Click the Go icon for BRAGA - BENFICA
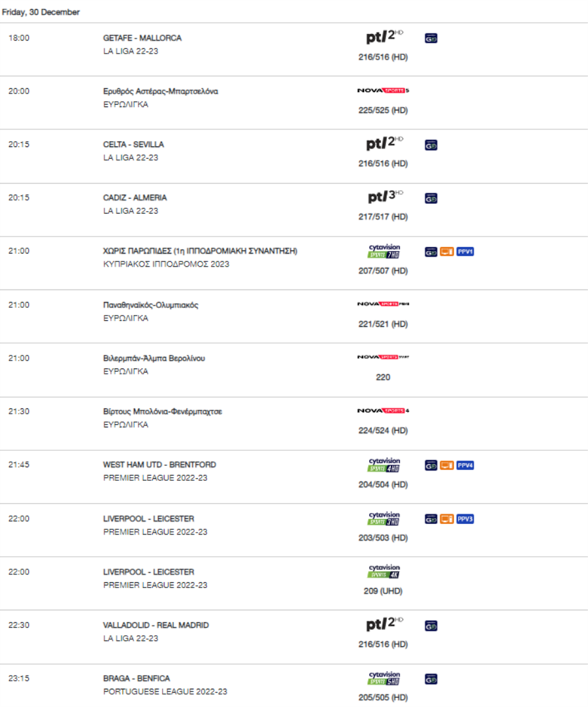 [x=431, y=679]
